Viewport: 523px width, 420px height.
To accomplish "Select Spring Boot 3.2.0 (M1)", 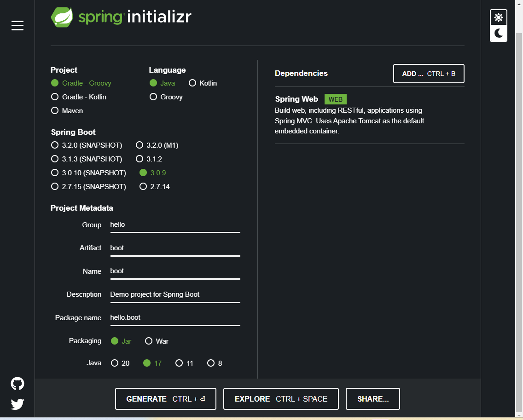I will click(157, 145).
